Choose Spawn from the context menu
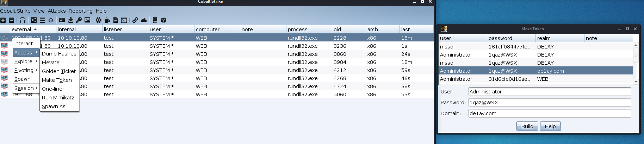This screenshot has width=644, height=144. click(x=26, y=79)
